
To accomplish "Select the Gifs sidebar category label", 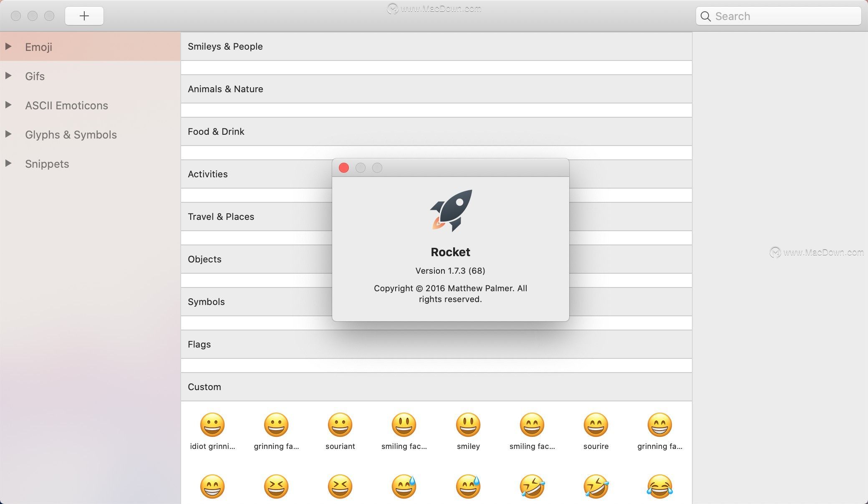I will click(35, 76).
